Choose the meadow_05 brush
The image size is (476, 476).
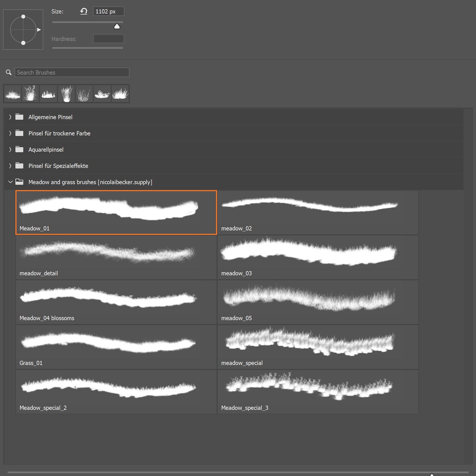pyautogui.click(x=318, y=302)
